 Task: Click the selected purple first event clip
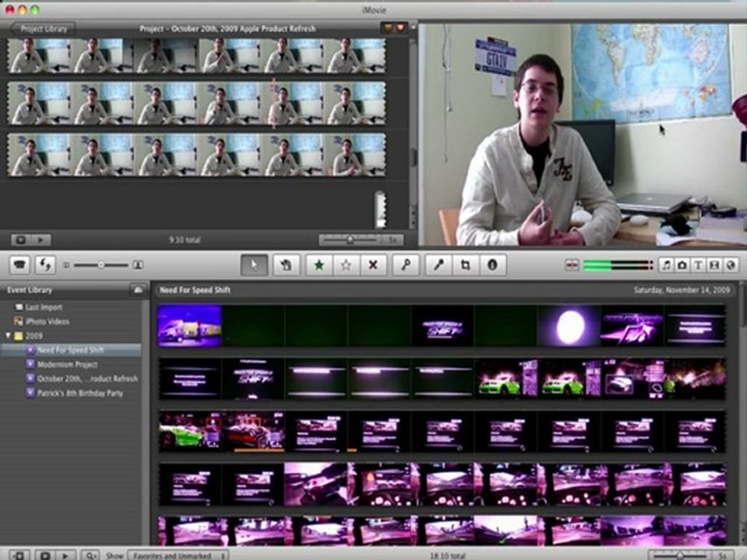tap(190, 326)
